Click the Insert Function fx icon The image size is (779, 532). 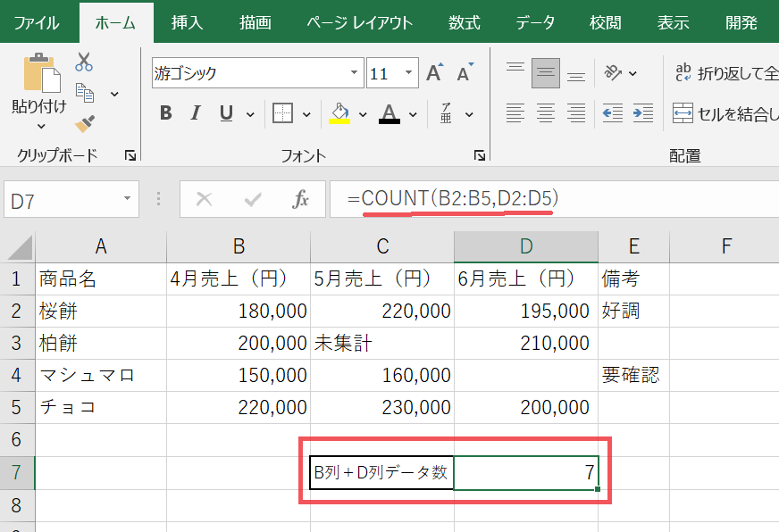(x=301, y=200)
